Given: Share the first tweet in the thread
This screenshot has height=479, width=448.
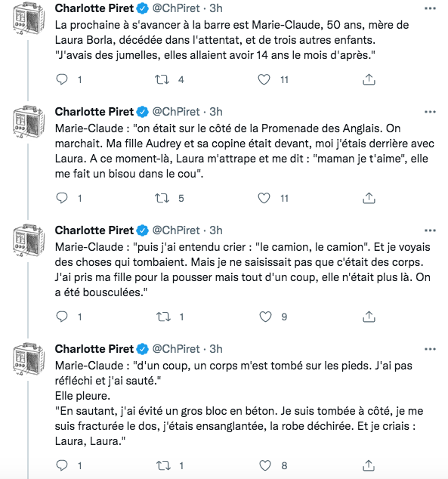Looking at the screenshot, I should tap(369, 79).
